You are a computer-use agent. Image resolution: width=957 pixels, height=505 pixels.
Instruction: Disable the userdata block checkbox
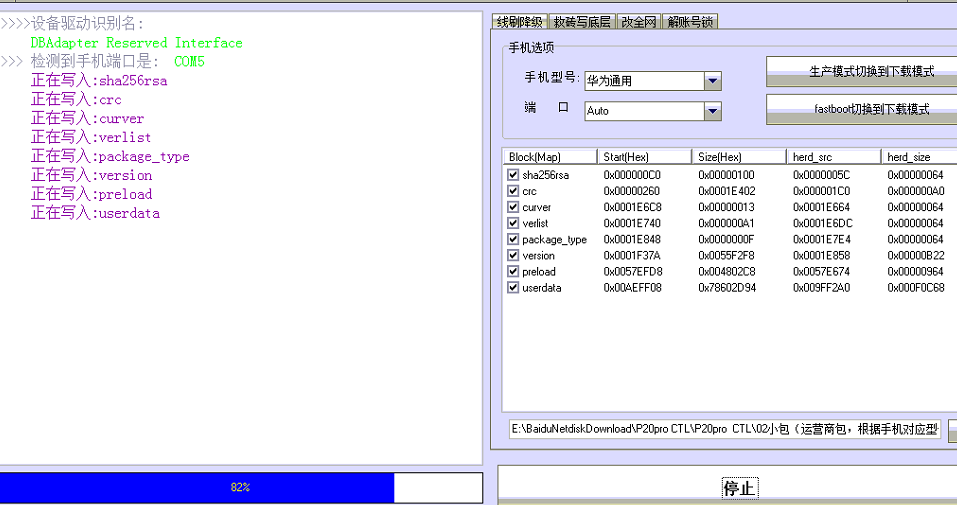[x=513, y=288]
